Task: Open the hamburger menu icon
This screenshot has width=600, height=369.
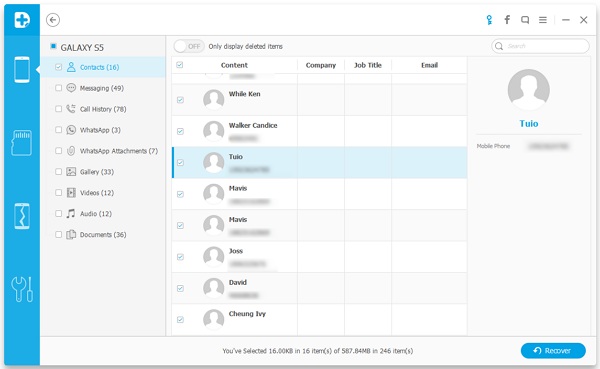Action: tap(543, 20)
